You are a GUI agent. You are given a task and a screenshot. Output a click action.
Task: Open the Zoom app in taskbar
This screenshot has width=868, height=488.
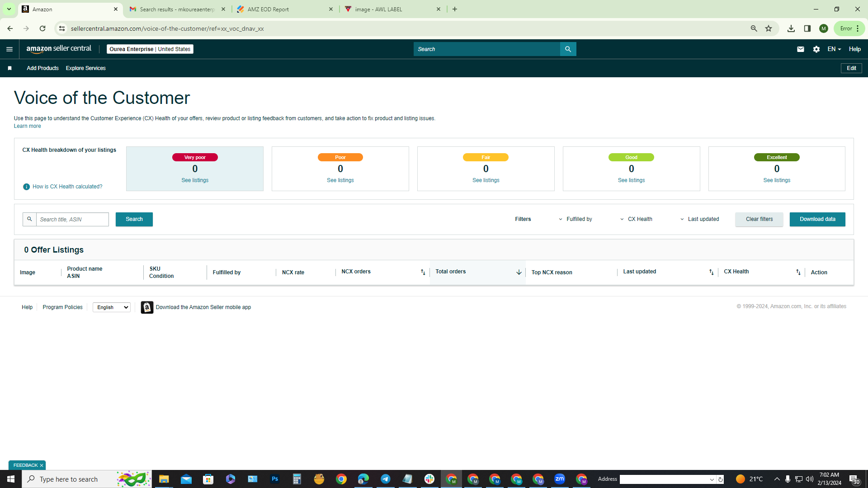pos(560,479)
